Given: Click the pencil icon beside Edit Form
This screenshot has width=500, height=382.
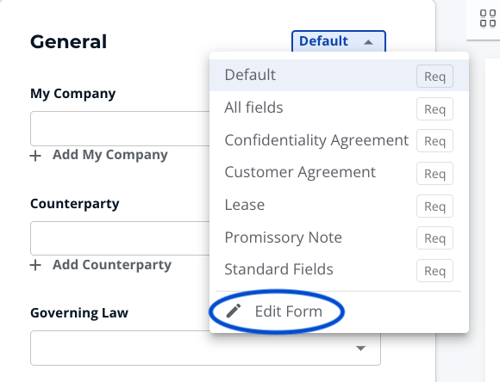Looking at the screenshot, I should pos(234,311).
